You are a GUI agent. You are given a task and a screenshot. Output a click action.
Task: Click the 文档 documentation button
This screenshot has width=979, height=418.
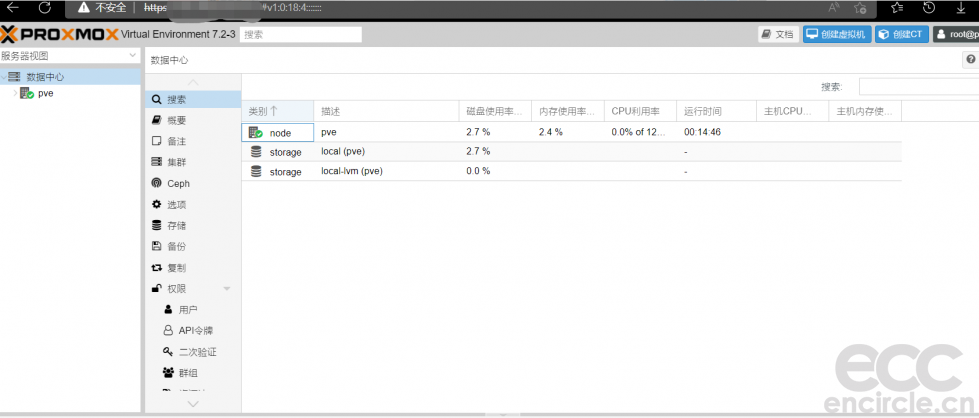779,34
